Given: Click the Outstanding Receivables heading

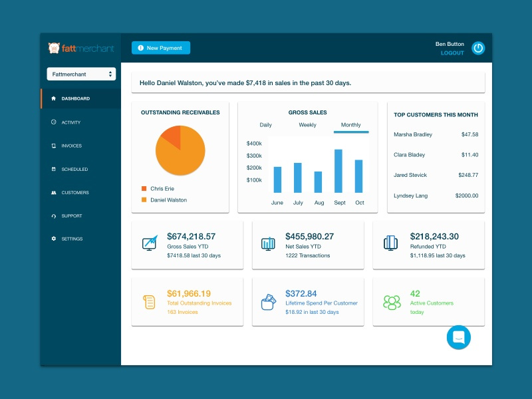Looking at the screenshot, I should coord(180,112).
